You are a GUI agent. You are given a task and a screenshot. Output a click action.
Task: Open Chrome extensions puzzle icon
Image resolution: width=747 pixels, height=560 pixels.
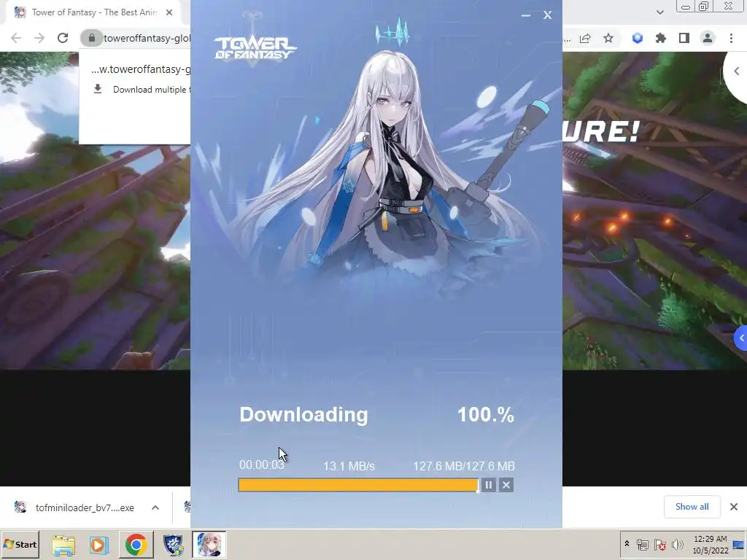pos(661,38)
